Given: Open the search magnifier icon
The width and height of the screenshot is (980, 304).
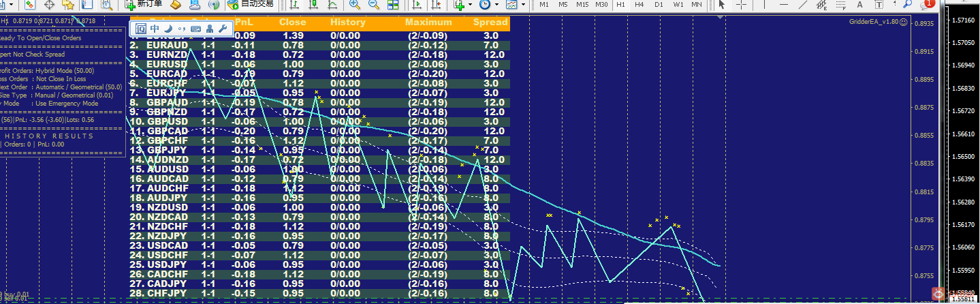Looking at the screenshot, I should click(x=908, y=4).
